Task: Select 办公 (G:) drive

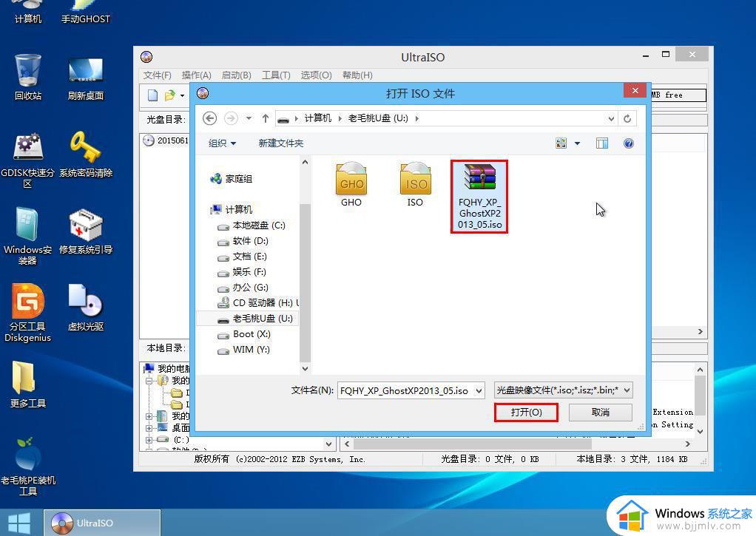Action: click(x=243, y=288)
